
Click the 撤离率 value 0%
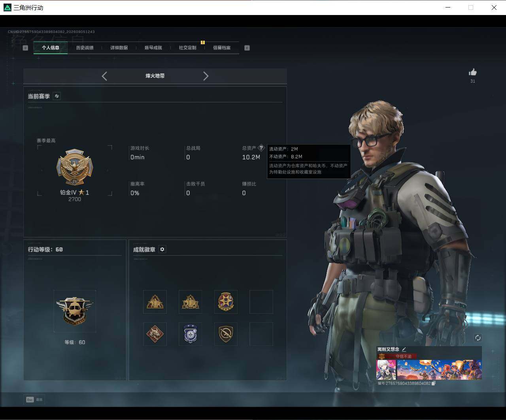click(135, 193)
